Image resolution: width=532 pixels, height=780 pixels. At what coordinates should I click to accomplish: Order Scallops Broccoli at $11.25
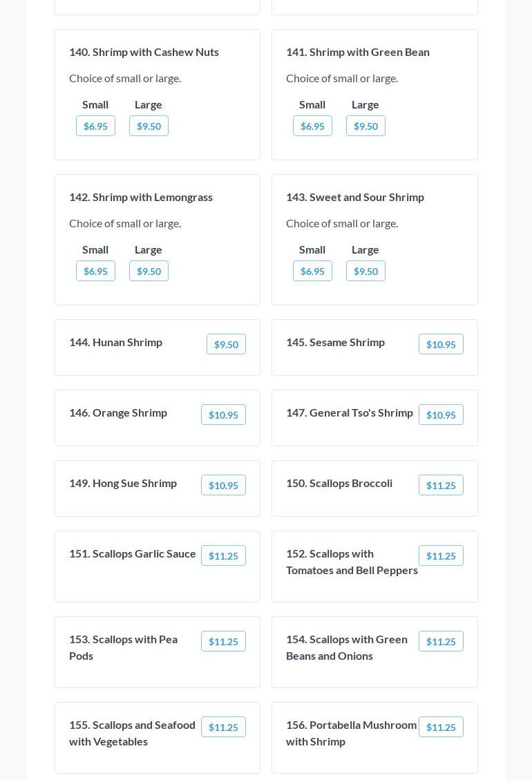(x=441, y=485)
